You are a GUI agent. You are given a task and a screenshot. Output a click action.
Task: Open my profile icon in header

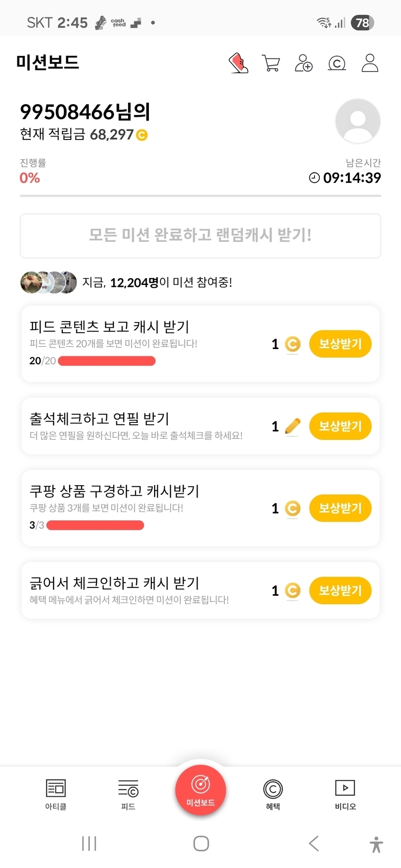[370, 63]
